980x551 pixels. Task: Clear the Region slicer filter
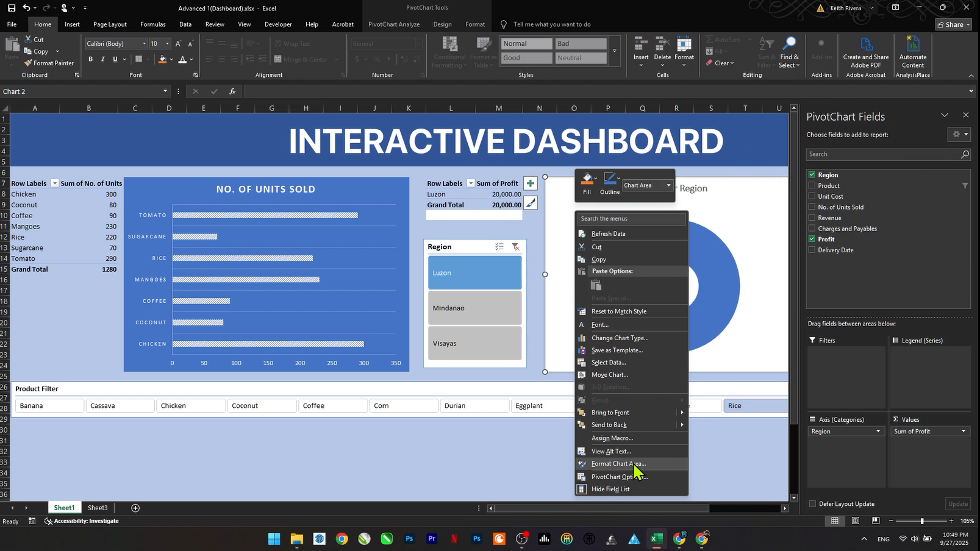[x=515, y=247]
